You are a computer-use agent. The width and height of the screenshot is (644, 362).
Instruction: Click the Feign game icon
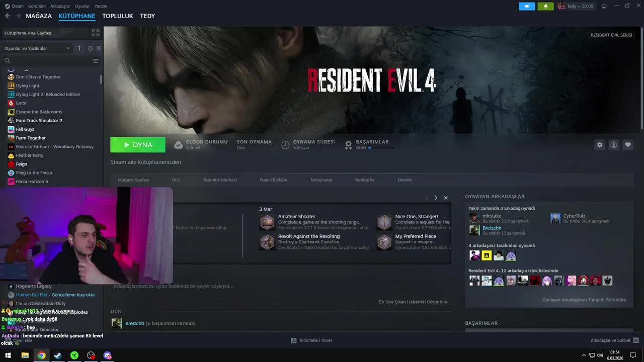[x=11, y=164]
